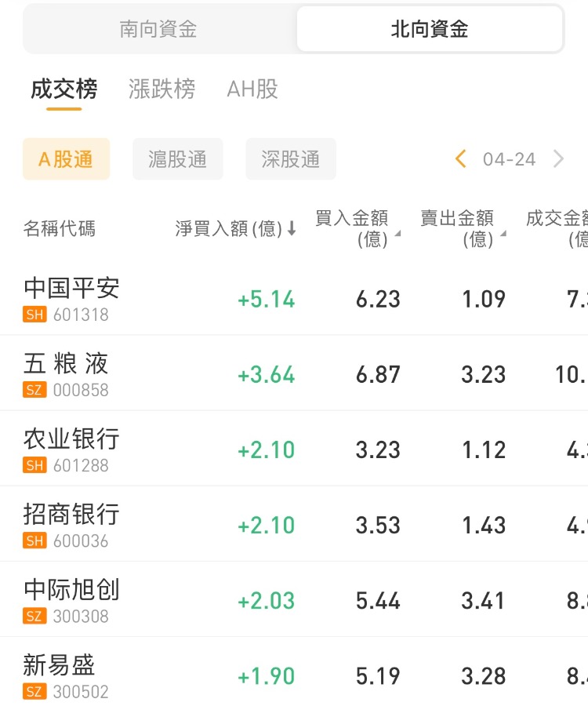Open the 成交榜 tab
The height and width of the screenshot is (706, 588).
click(64, 89)
